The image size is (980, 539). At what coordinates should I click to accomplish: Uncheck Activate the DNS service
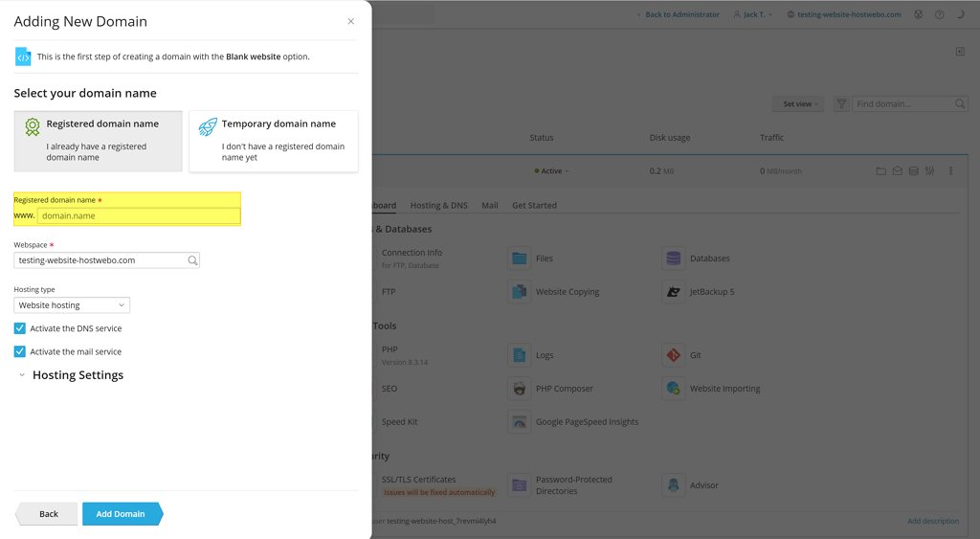[x=20, y=328]
